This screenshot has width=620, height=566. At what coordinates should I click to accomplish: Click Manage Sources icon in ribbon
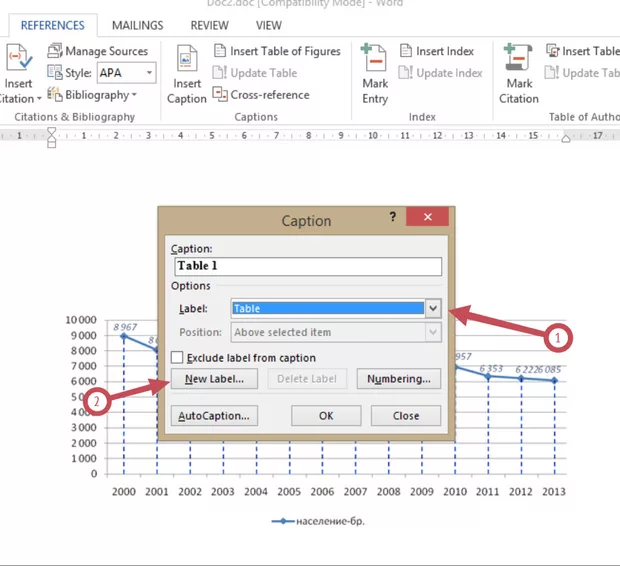pos(56,51)
